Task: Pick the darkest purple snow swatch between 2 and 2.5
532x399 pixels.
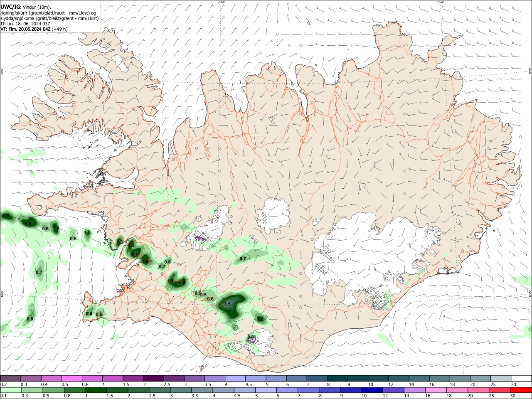Action: (x=153, y=378)
